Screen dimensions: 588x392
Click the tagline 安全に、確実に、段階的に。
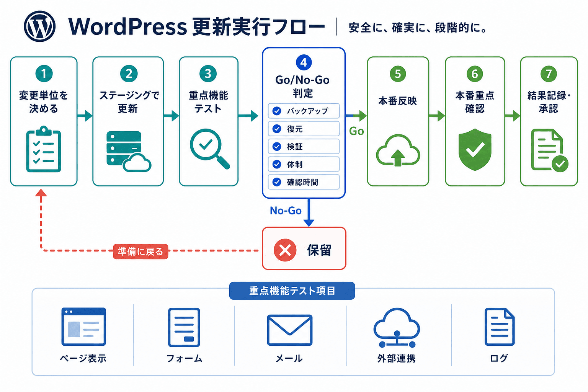coord(418,28)
